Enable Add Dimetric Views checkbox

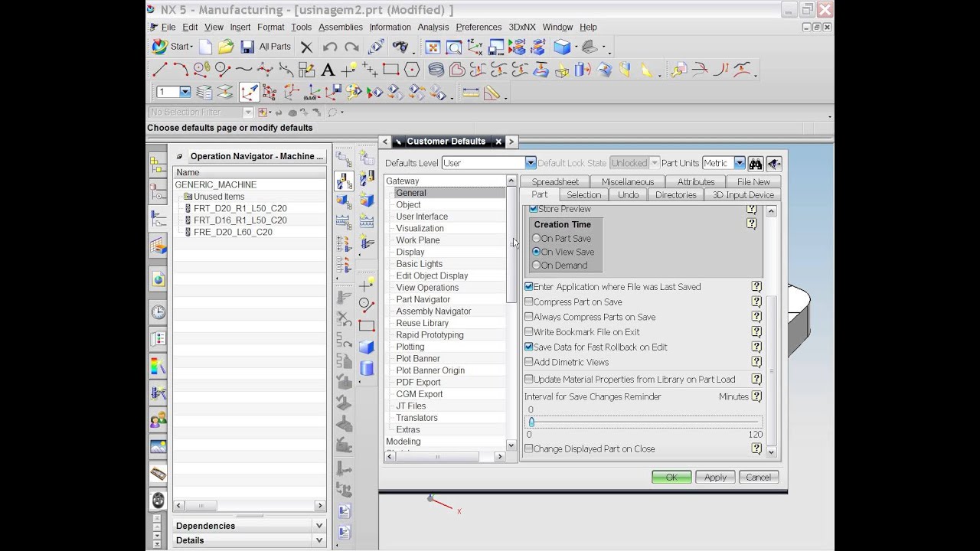point(528,362)
